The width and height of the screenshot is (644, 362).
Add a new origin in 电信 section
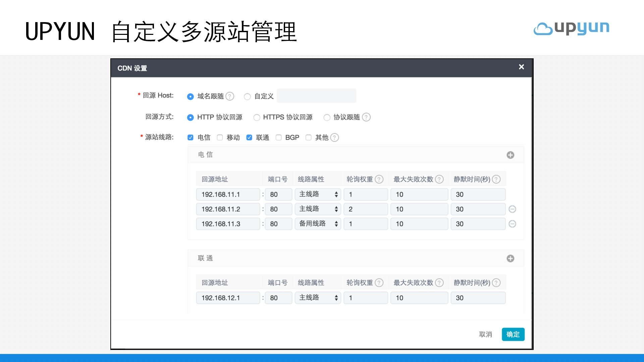pos(511,155)
